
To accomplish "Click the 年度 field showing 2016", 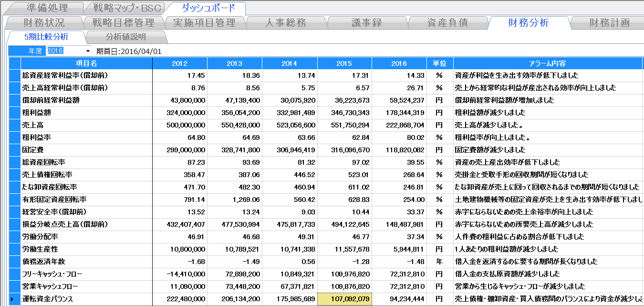I will [64, 51].
